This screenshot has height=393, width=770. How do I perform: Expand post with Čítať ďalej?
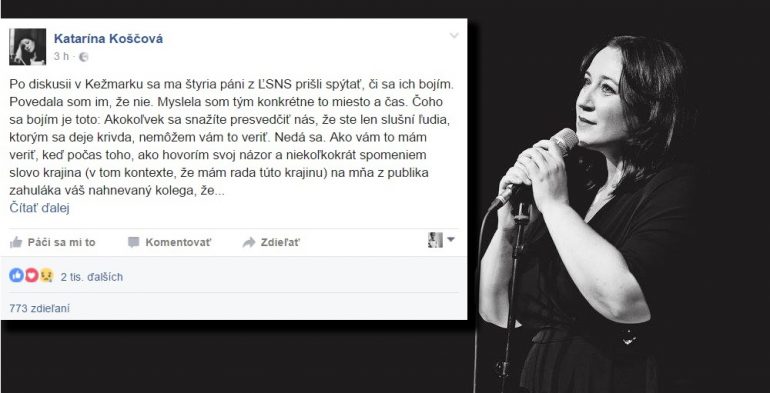(x=40, y=208)
